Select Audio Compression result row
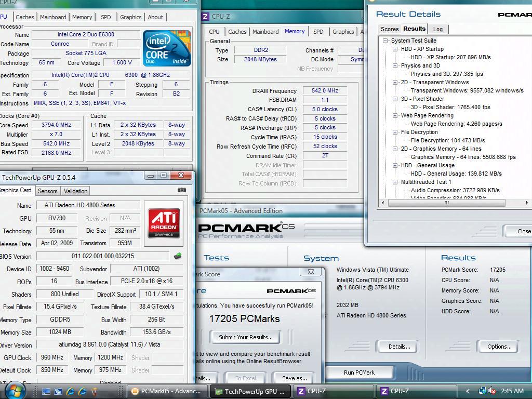 click(x=455, y=190)
